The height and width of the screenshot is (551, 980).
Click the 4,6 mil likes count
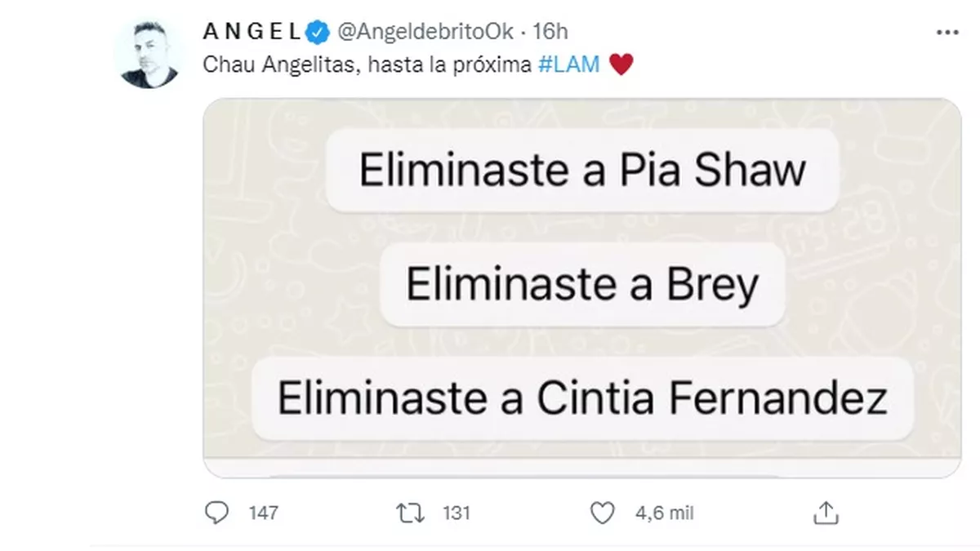pos(663,513)
